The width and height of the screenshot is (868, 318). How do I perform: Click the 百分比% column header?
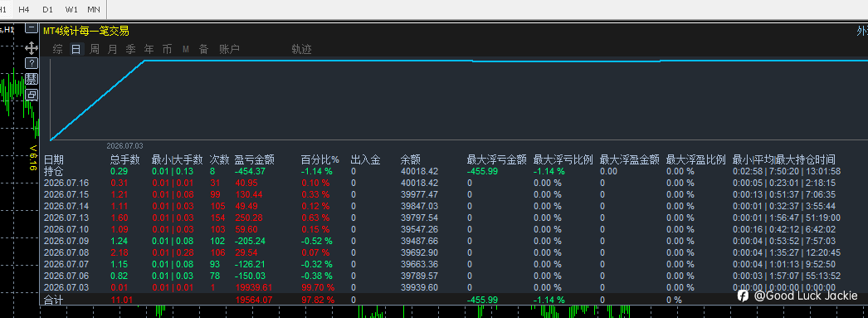320,160
